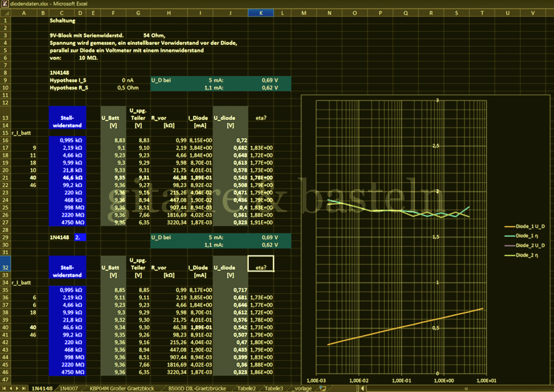554x392 pixels.
Task: Click the '1,91E+00' eta cell in row 27
Action: point(261,223)
